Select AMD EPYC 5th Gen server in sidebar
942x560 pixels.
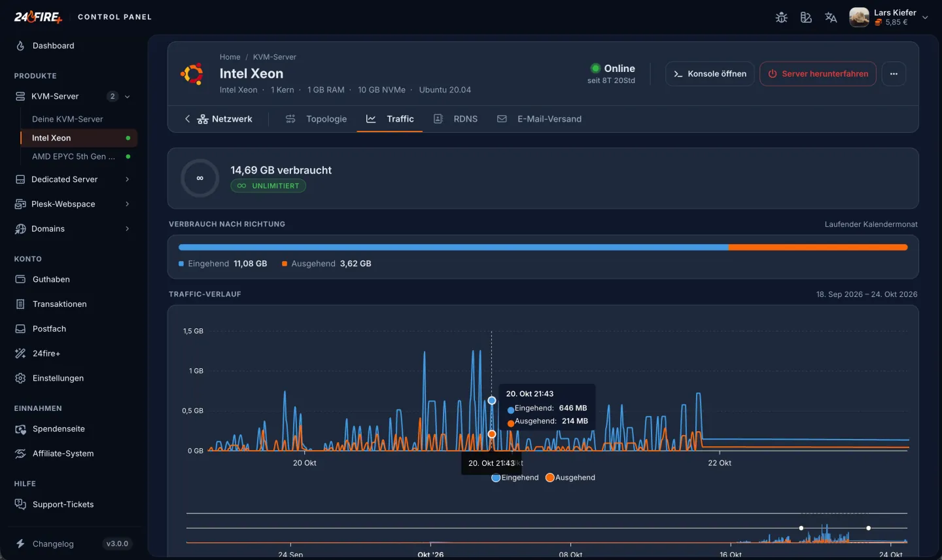(78, 156)
